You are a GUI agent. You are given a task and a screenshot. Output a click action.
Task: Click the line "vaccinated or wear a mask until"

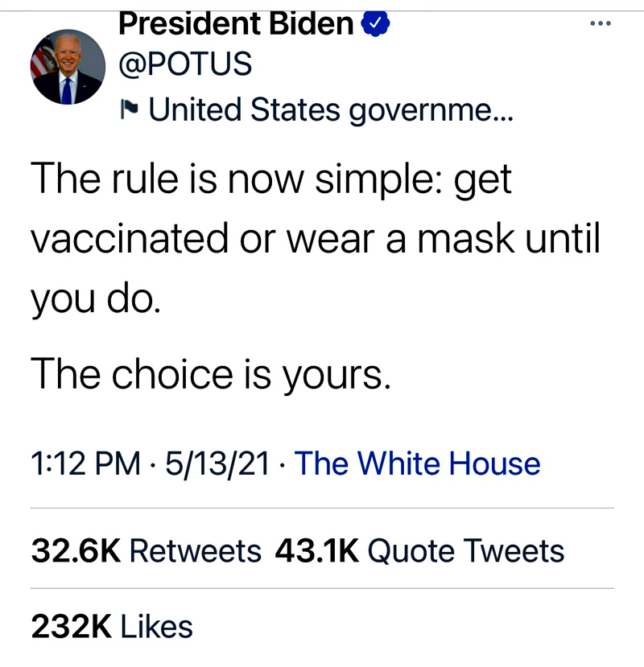coord(315,239)
